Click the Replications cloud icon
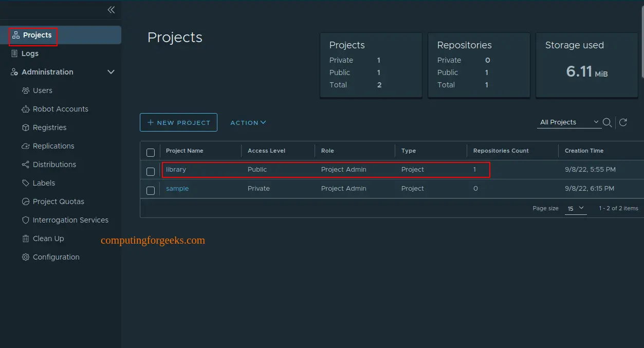This screenshot has height=348, width=644. [25, 146]
